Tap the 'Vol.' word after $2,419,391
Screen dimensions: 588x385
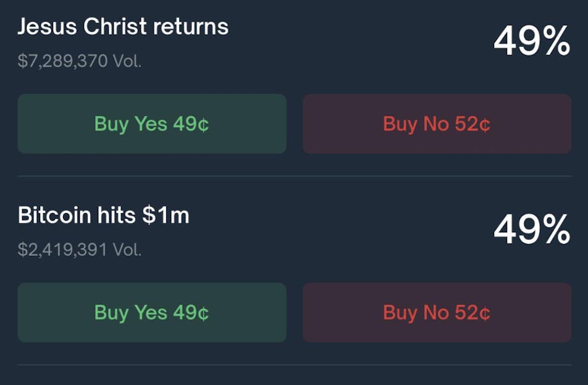coord(127,250)
